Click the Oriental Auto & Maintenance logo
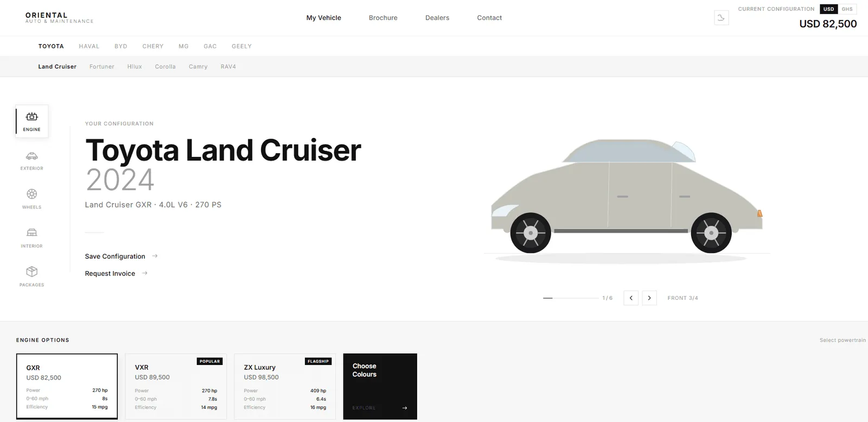Viewport: 868px width, 422px height. (x=59, y=18)
